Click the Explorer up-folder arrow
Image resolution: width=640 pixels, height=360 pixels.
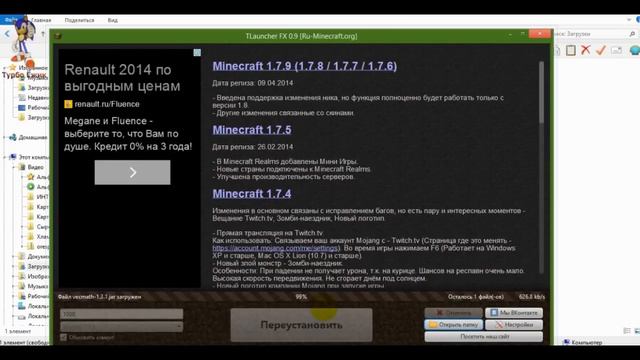(x=43, y=34)
